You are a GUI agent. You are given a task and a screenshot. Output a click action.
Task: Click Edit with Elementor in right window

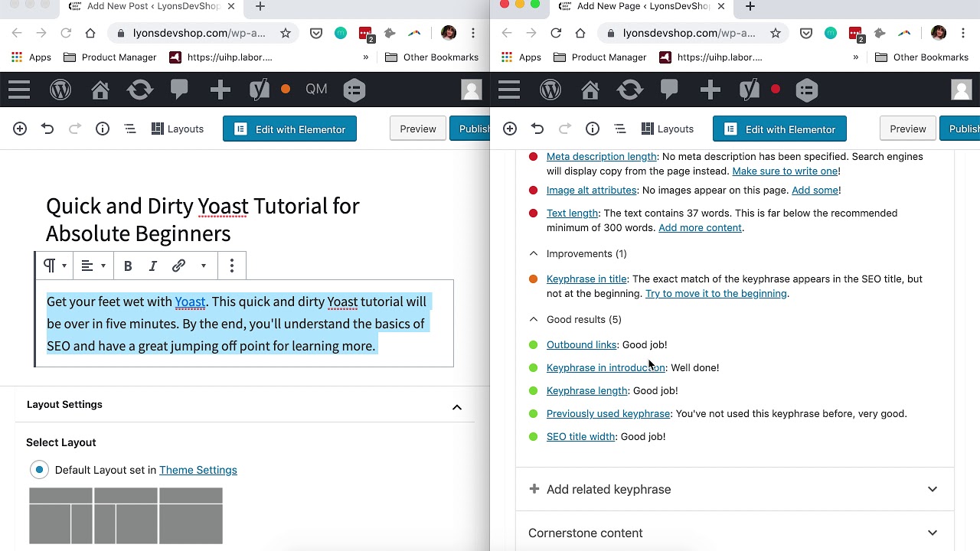pyautogui.click(x=779, y=129)
